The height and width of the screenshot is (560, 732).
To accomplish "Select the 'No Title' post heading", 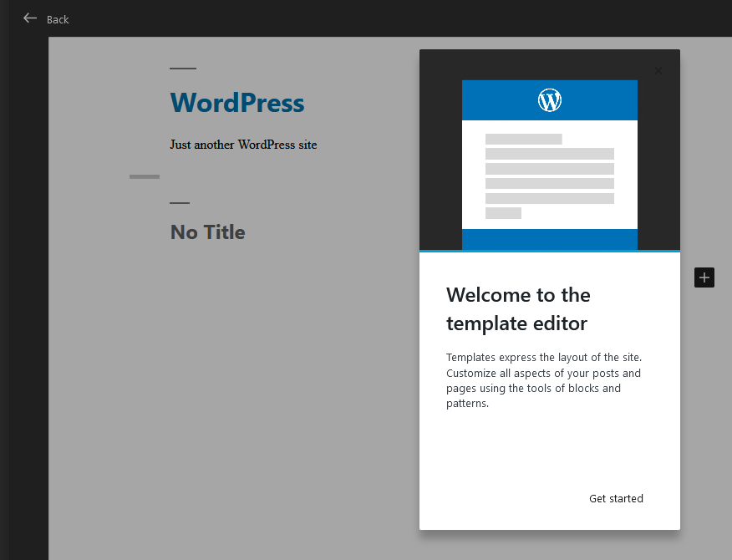I will (208, 232).
